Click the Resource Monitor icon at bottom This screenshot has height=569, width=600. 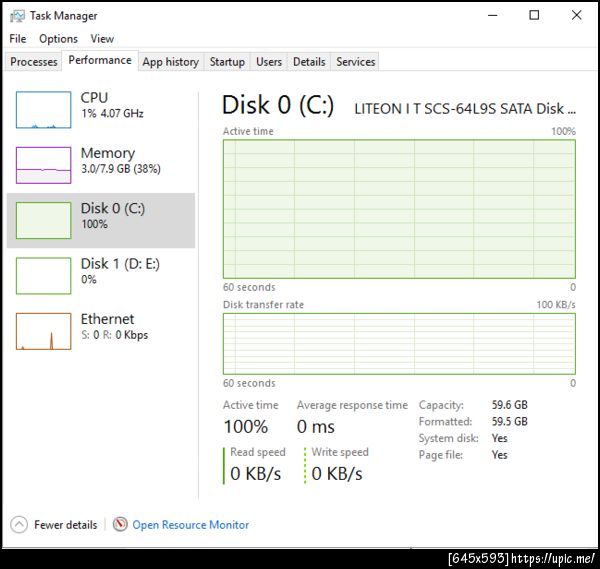pyautogui.click(x=120, y=524)
